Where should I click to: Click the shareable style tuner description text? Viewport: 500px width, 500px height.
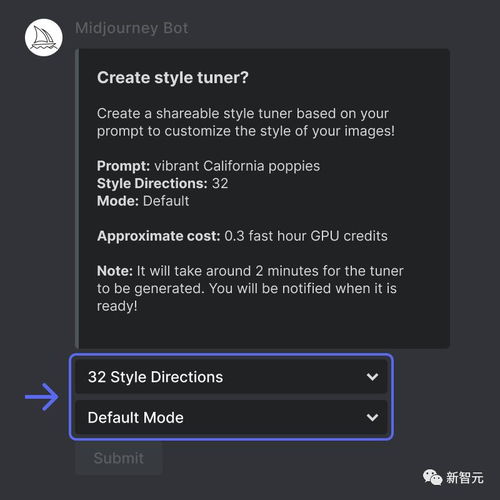pos(246,122)
